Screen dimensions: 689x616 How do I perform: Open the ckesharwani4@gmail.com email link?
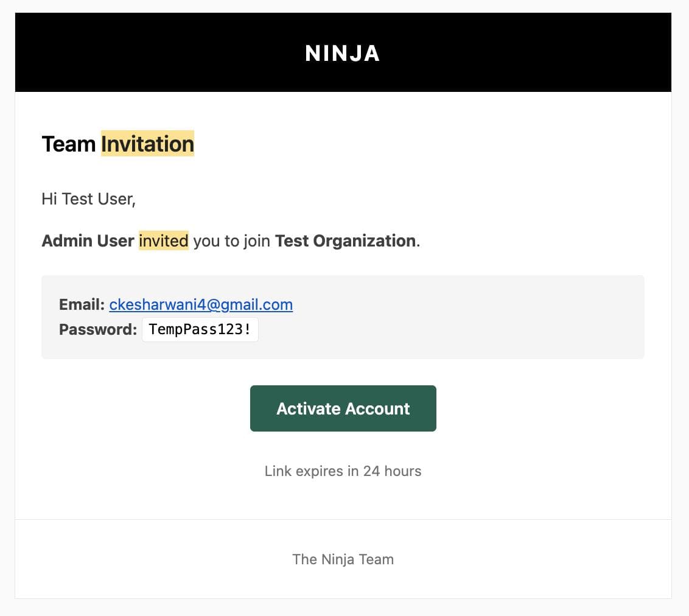[201, 304]
